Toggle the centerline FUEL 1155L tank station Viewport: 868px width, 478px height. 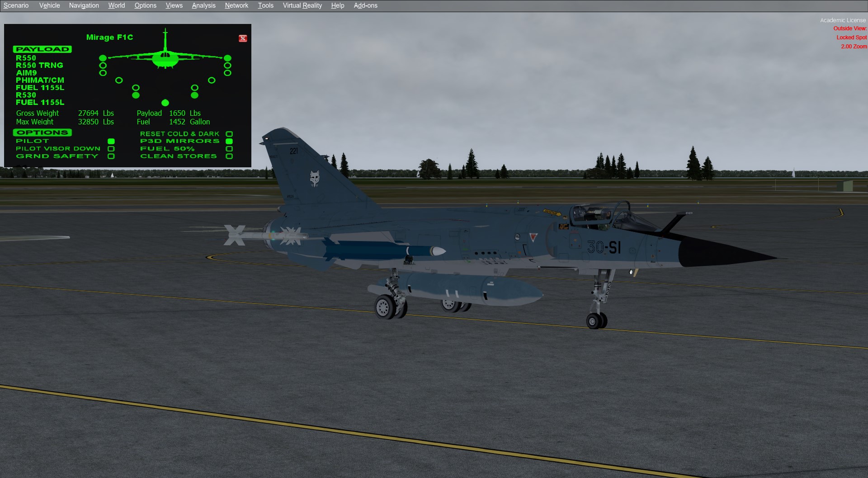click(x=165, y=103)
